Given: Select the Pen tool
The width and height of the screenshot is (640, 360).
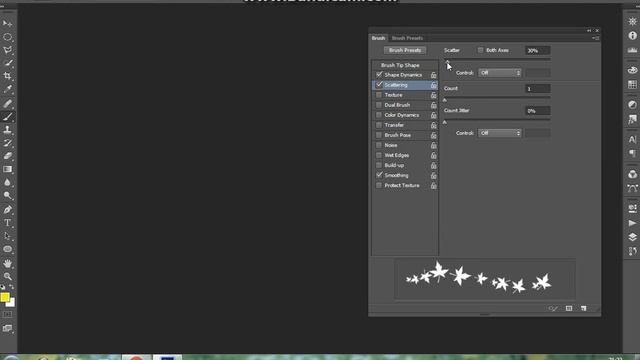Looking at the screenshot, I should [x=7, y=210].
